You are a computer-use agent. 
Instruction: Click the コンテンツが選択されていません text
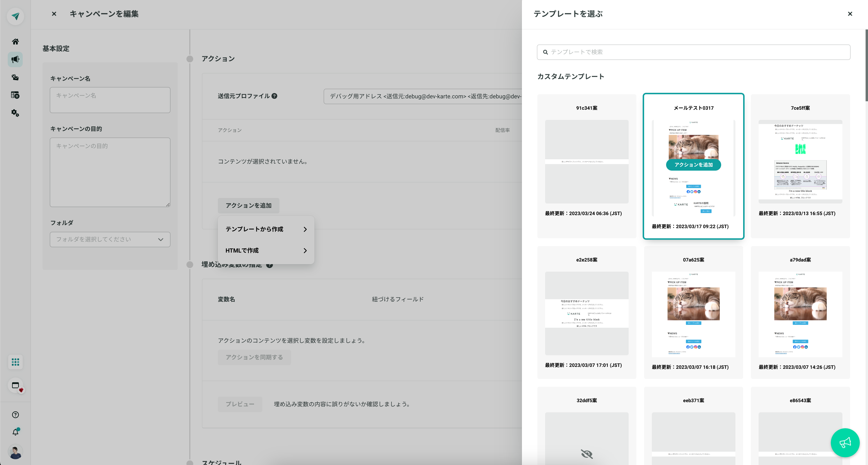pyautogui.click(x=263, y=161)
